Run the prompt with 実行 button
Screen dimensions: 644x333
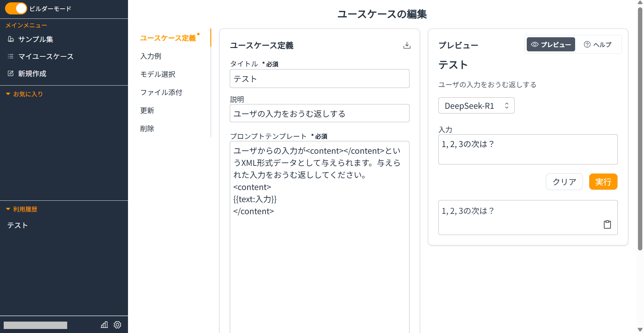coord(603,182)
